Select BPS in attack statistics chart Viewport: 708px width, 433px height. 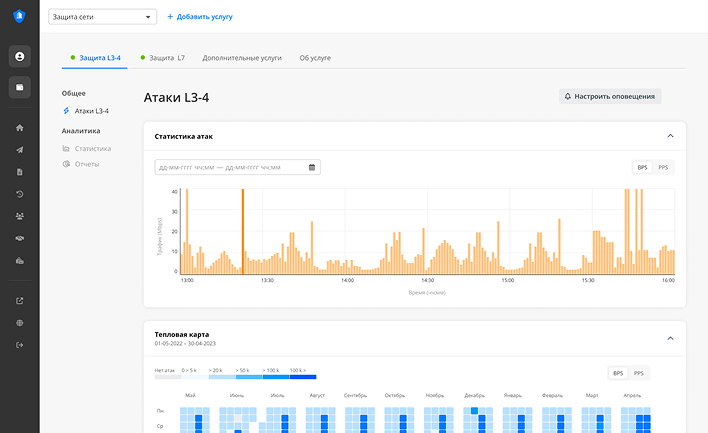pos(642,167)
